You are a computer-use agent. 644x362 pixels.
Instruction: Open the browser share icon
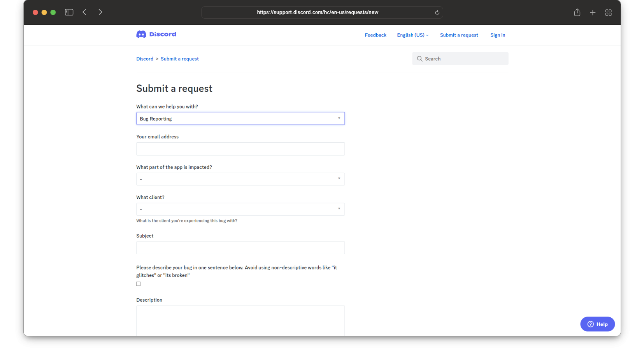577,12
